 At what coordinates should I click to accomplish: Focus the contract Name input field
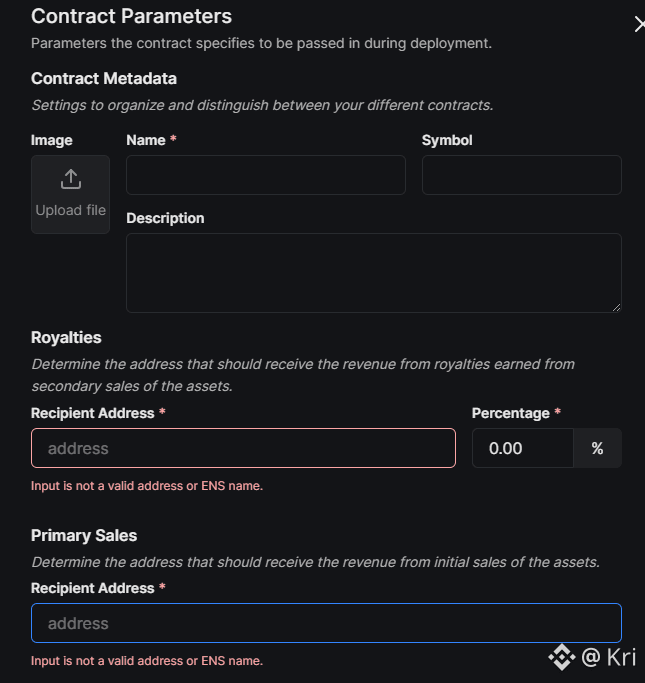[265, 175]
